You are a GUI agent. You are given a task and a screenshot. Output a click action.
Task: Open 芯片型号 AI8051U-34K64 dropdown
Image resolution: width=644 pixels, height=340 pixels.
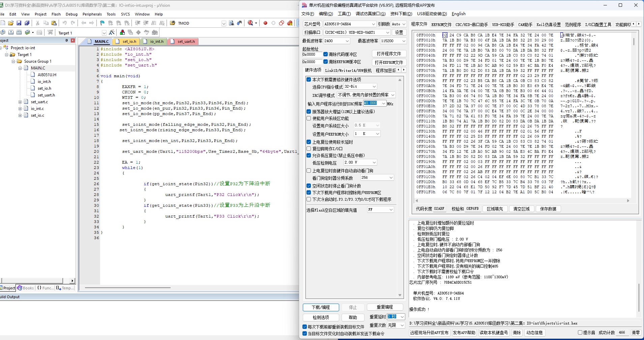pos(349,24)
